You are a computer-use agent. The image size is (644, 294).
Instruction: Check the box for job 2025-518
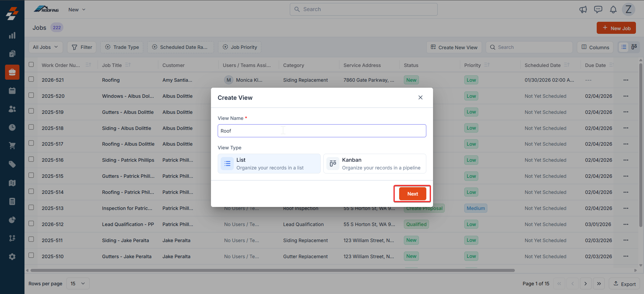click(31, 127)
